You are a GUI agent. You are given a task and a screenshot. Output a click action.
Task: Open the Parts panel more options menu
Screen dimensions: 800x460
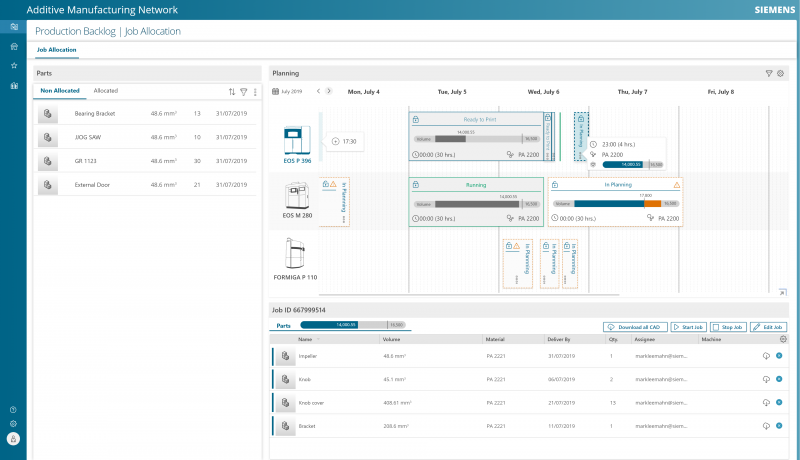[255, 91]
